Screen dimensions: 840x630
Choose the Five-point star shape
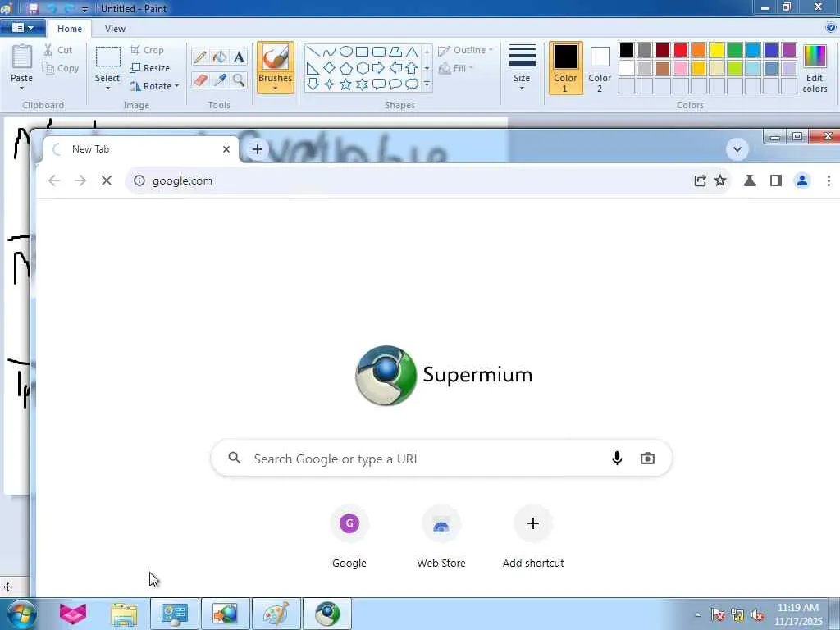(346, 84)
